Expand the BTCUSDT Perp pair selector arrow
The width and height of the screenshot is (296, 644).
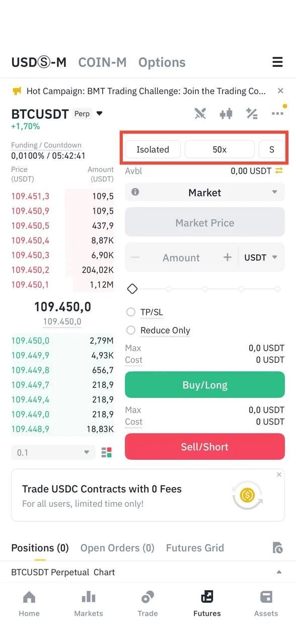[x=99, y=114]
